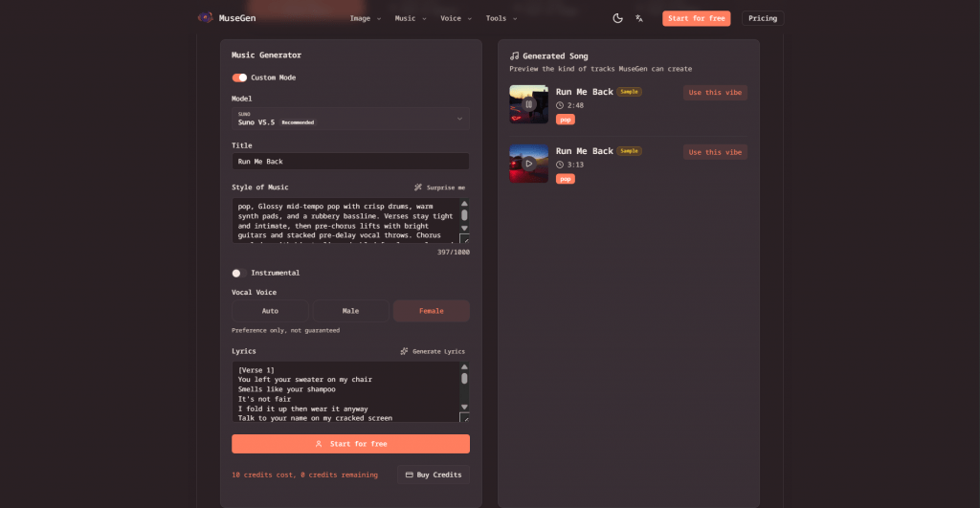This screenshot has height=508, width=980.
Task: Click Buy Credits
Action: (434, 475)
